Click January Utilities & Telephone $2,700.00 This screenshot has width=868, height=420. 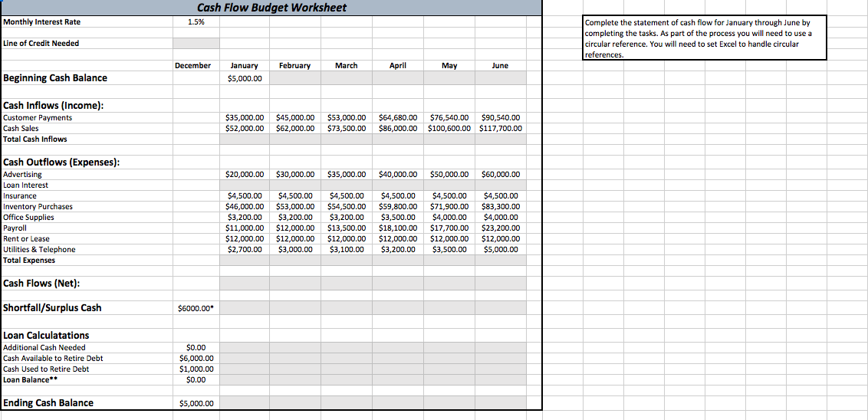coord(245,250)
